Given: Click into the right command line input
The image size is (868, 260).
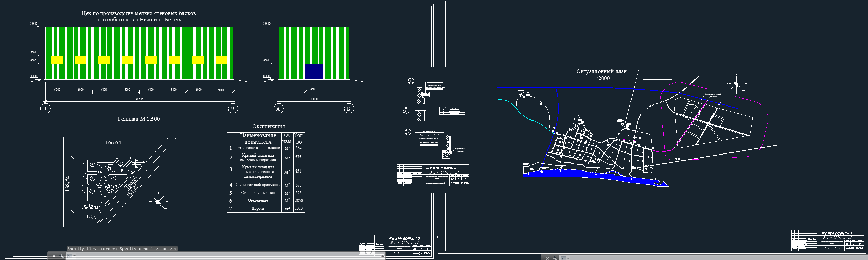Looking at the screenshot, I should coord(718,258).
